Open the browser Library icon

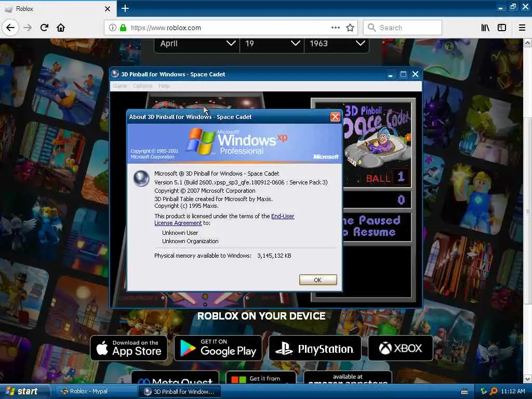(485, 28)
